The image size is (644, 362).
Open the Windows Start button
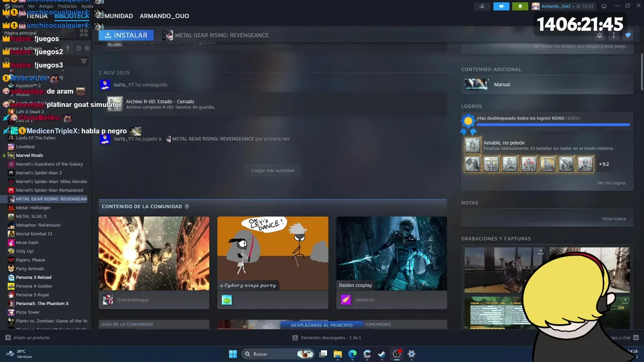233,354
